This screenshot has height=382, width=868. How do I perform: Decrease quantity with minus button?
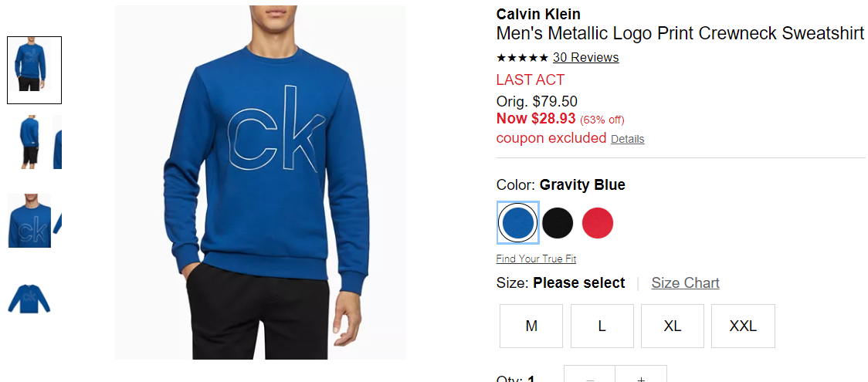(x=589, y=376)
